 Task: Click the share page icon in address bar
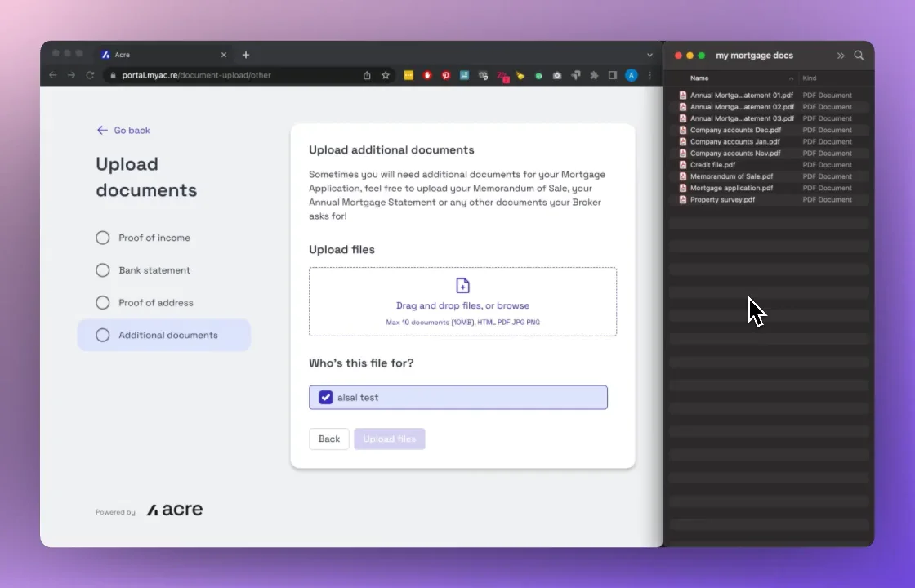point(367,75)
